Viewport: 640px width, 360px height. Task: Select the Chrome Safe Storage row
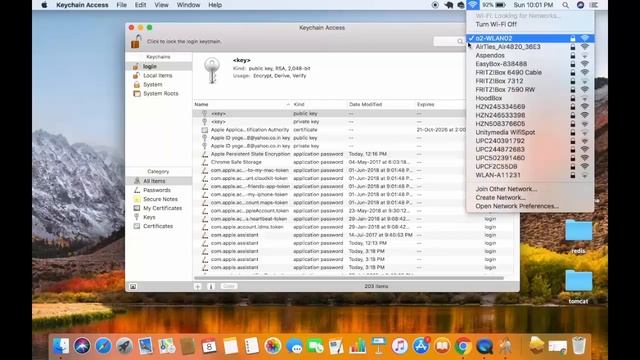click(x=329, y=162)
